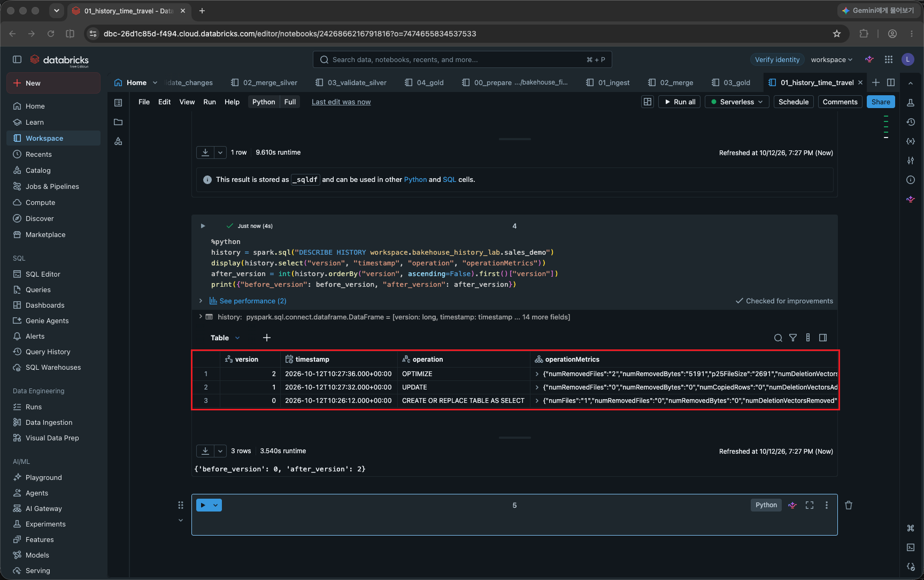Viewport: 924px width, 580px height.
Task: Open the Databricks Assistant sparkle icon
Action: tap(869, 59)
